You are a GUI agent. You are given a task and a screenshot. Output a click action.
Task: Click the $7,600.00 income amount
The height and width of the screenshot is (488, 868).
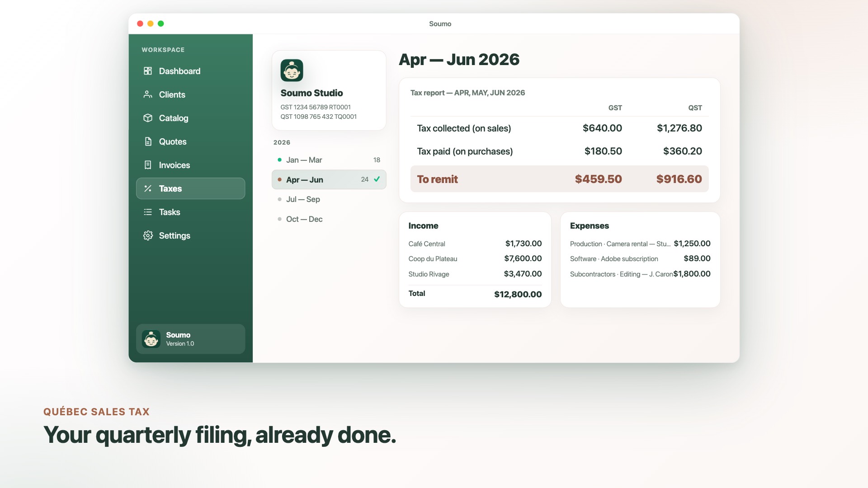click(x=523, y=259)
